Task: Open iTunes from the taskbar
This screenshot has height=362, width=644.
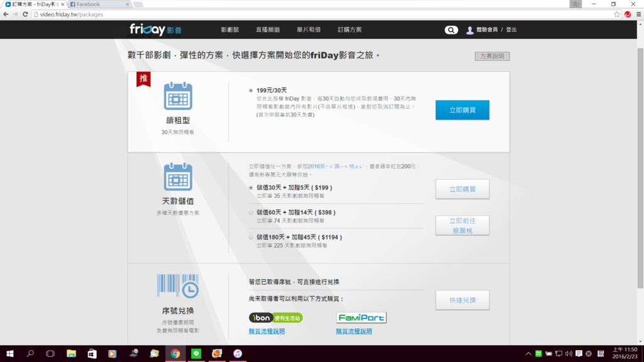Action: click(x=238, y=353)
